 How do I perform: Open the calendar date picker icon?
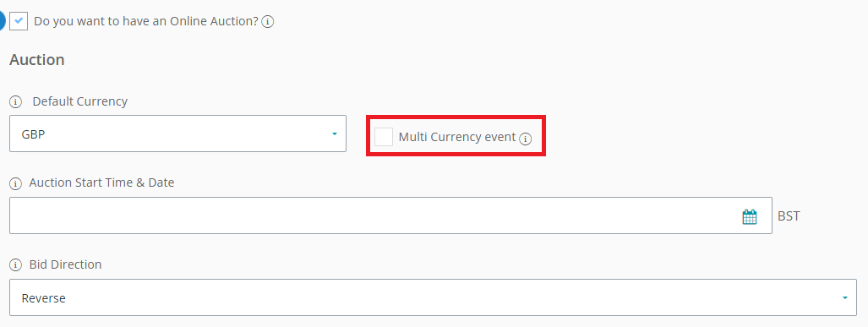coord(750,217)
